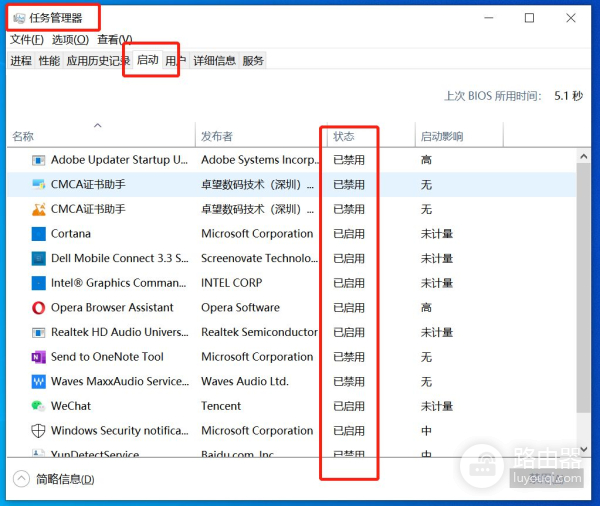Screen dimensions: 600x506
Task: Click the Opera Browser Assistant icon
Action: coord(39,308)
